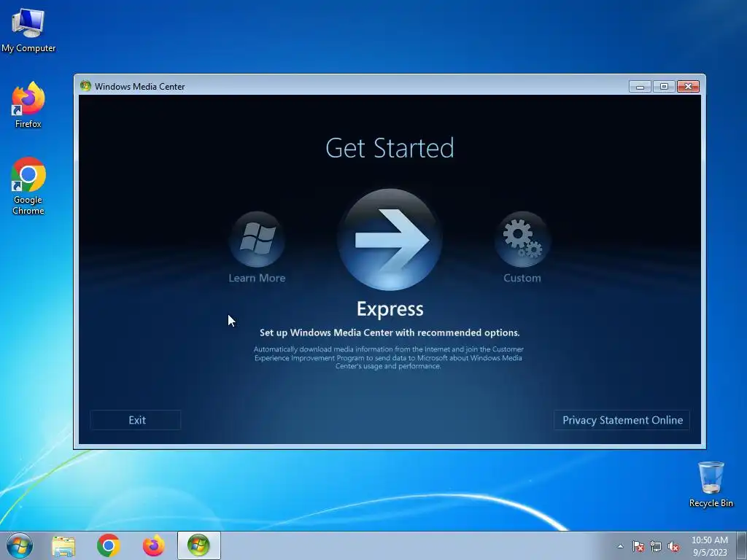Select the Express label text

[390, 309]
